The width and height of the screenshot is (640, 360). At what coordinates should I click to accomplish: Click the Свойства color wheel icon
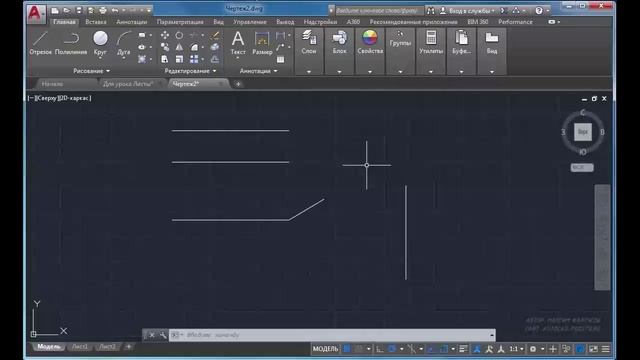(x=370, y=38)
